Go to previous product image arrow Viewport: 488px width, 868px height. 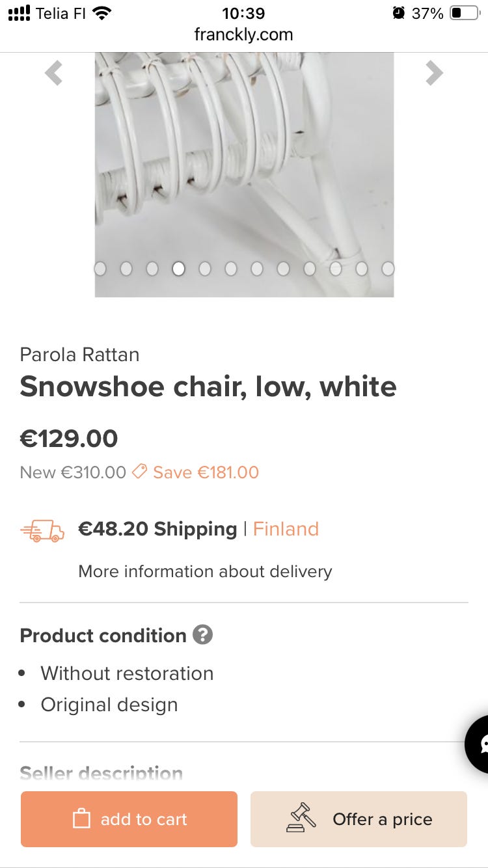click(53, 73)
